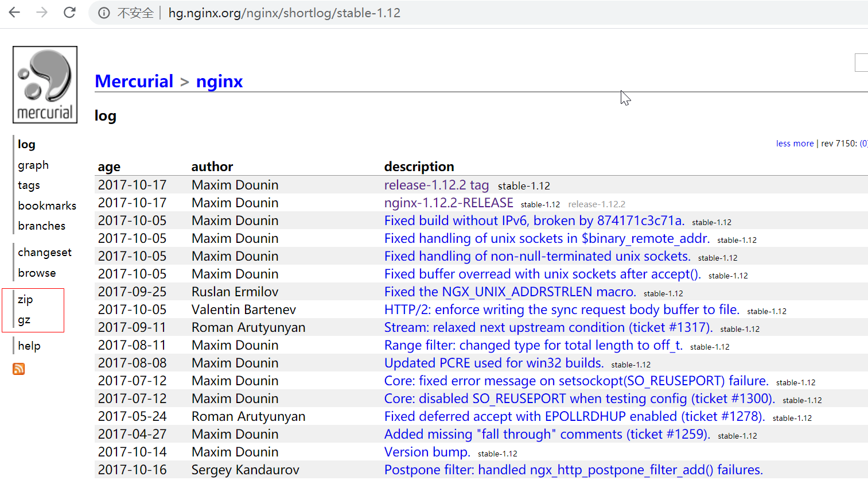Reload the page with refresh icon

point(69,12)
